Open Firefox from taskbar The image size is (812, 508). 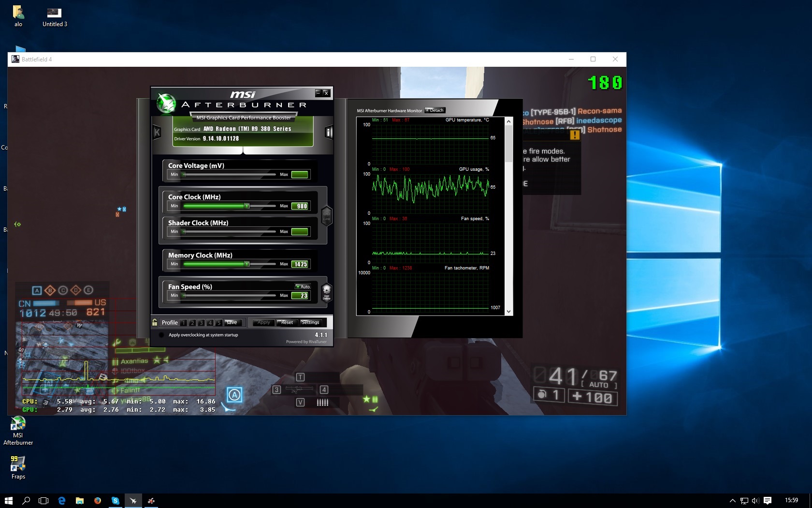(97, 501)
